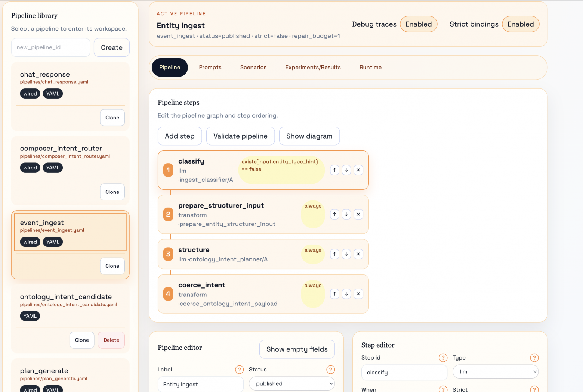Select step number 1 badge for classify
Viewport: 583px width, 392px height.
point(168,170)
